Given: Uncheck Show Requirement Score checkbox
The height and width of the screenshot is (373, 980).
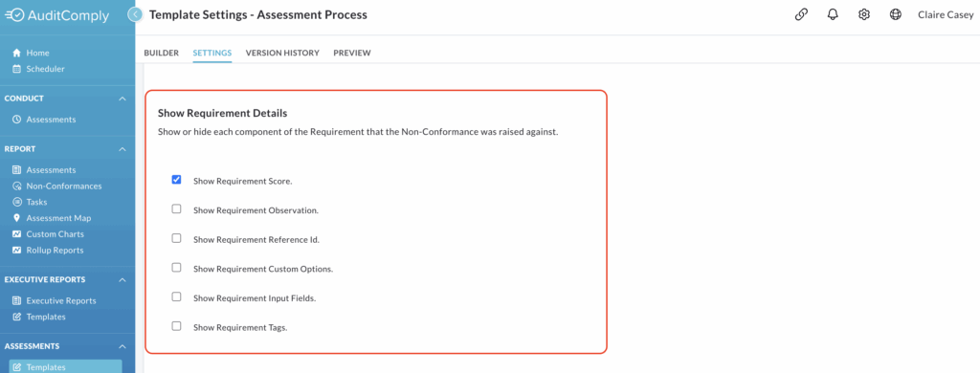Looking at the screenshot, I should [x=176, y=179].
